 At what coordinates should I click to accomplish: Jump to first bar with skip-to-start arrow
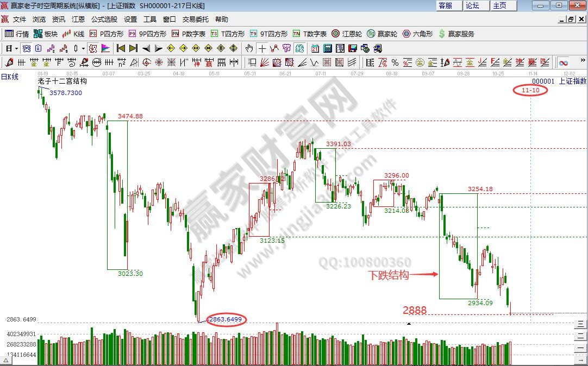[x=121, y=48]
